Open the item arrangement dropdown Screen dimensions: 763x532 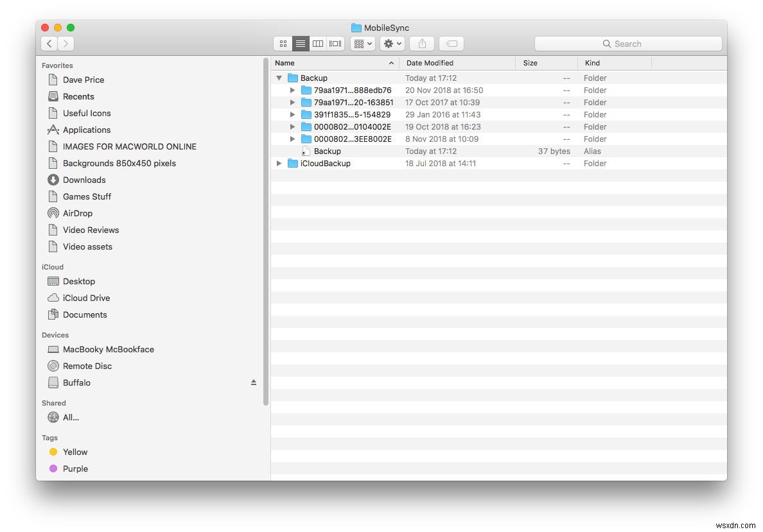(x=362, y=44)
